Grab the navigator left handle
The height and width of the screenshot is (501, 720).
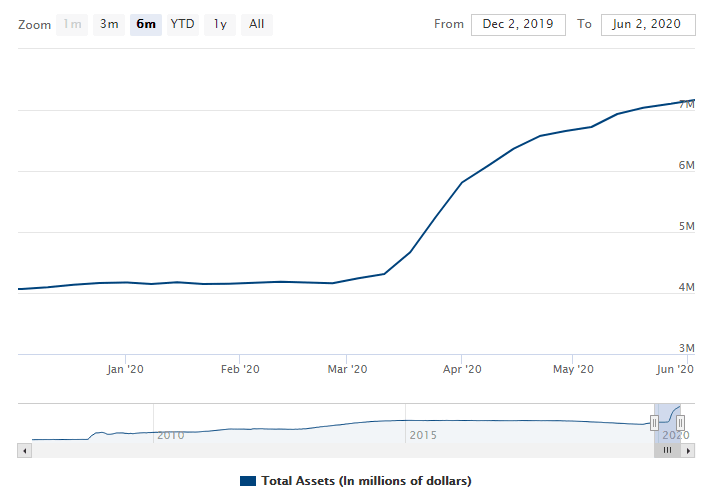(655, 423)
